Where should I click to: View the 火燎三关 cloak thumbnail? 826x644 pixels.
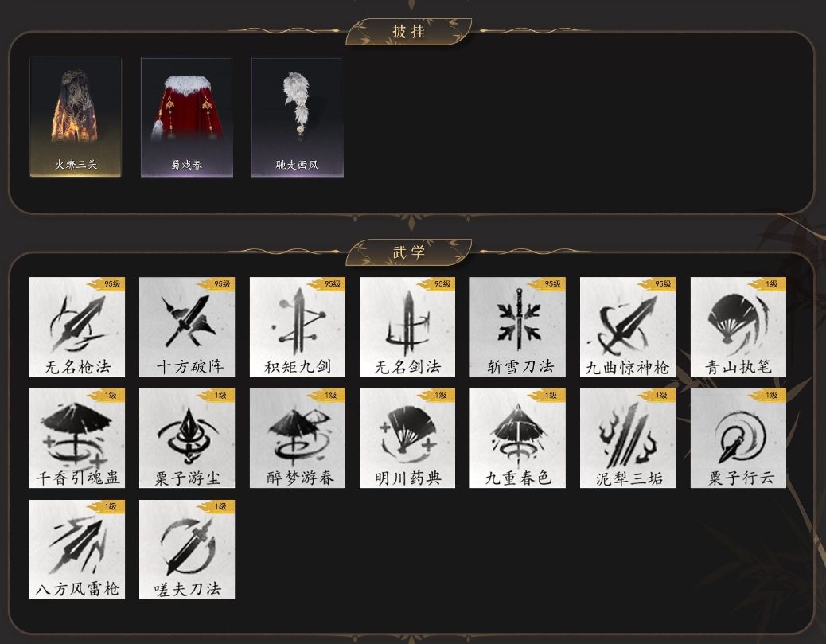coord(76,117)
